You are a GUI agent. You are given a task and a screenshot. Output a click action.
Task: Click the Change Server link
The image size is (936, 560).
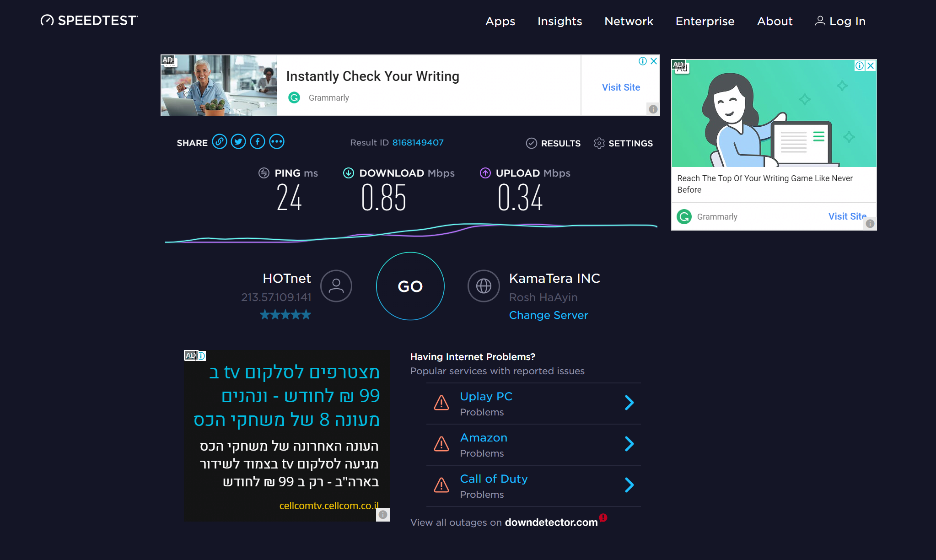tap(549, 315)
